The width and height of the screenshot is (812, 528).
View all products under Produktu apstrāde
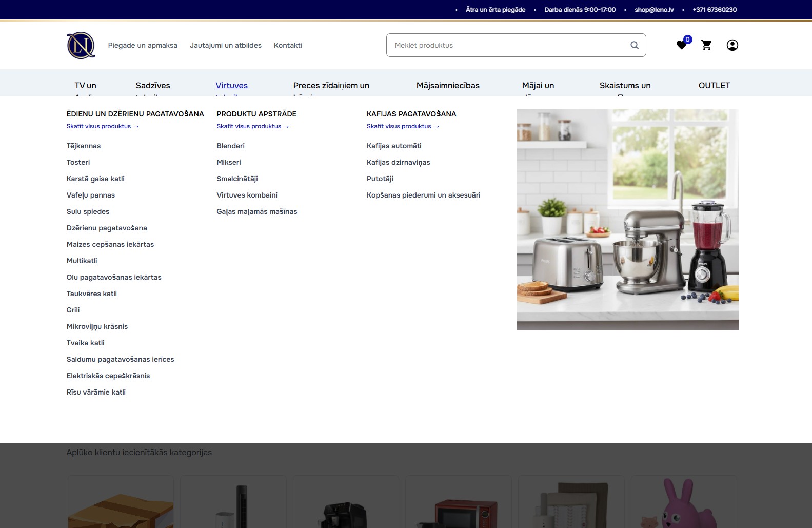252,126
